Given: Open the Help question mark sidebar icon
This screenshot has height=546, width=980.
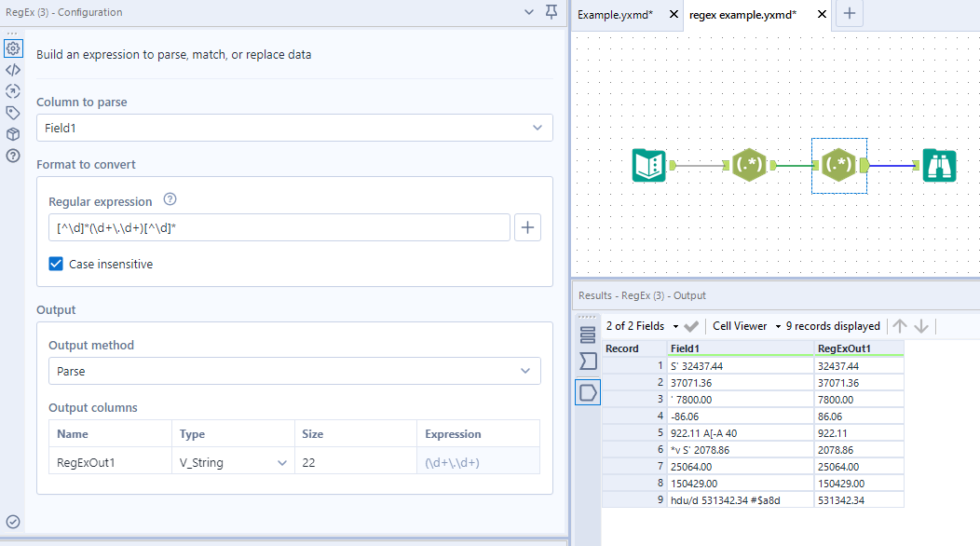Looking at the screenshot, I should [13, 156].
